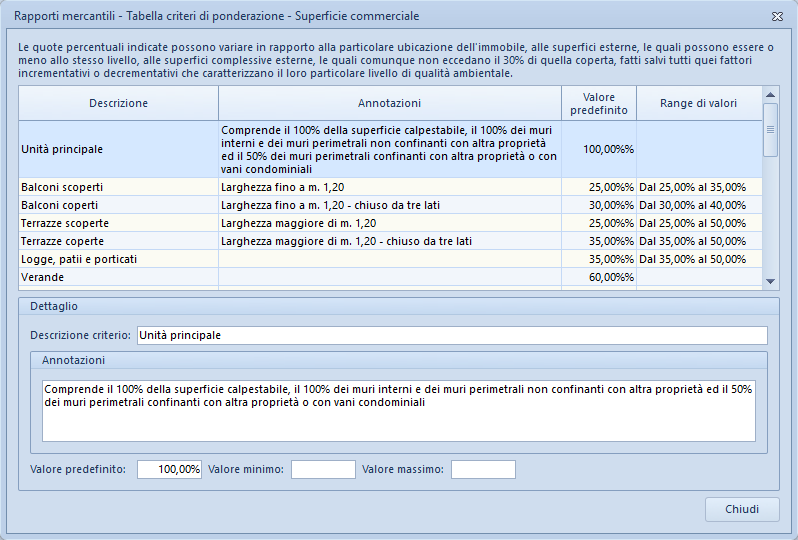Click the Annotazioni group box header
This screenshot has height=540, width=798.
coord(398,360)
